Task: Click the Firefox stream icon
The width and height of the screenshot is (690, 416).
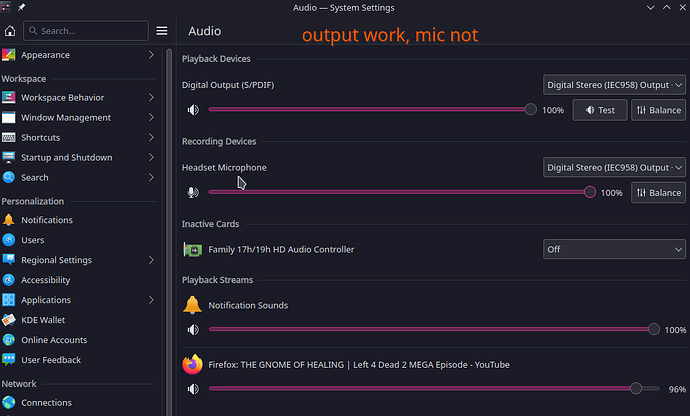Action: point(192,365)
